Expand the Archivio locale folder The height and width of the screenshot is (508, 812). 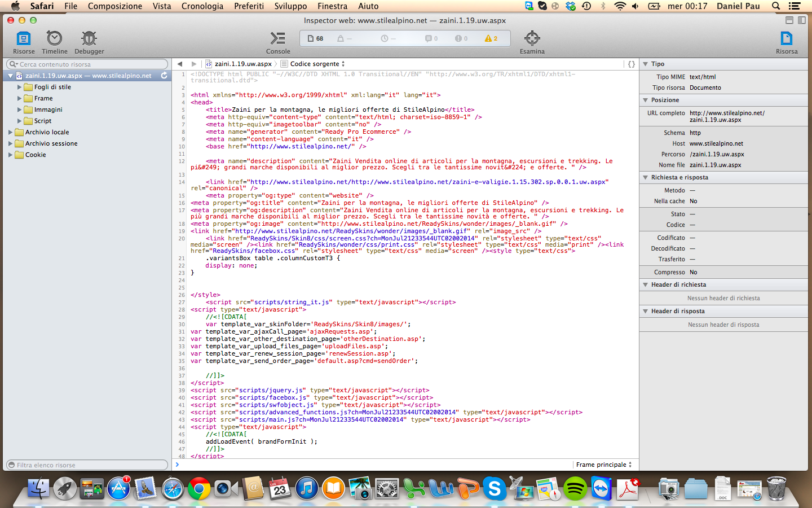[11, 132]
